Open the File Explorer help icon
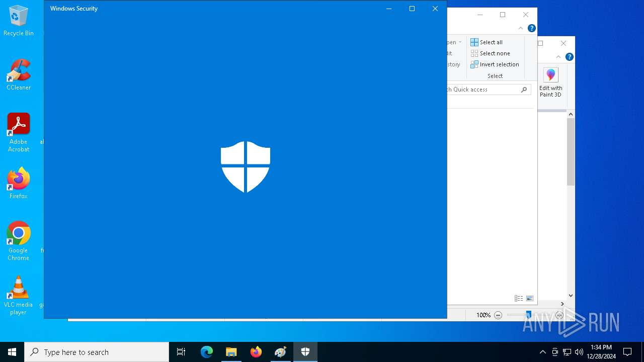 pos(532,28)
